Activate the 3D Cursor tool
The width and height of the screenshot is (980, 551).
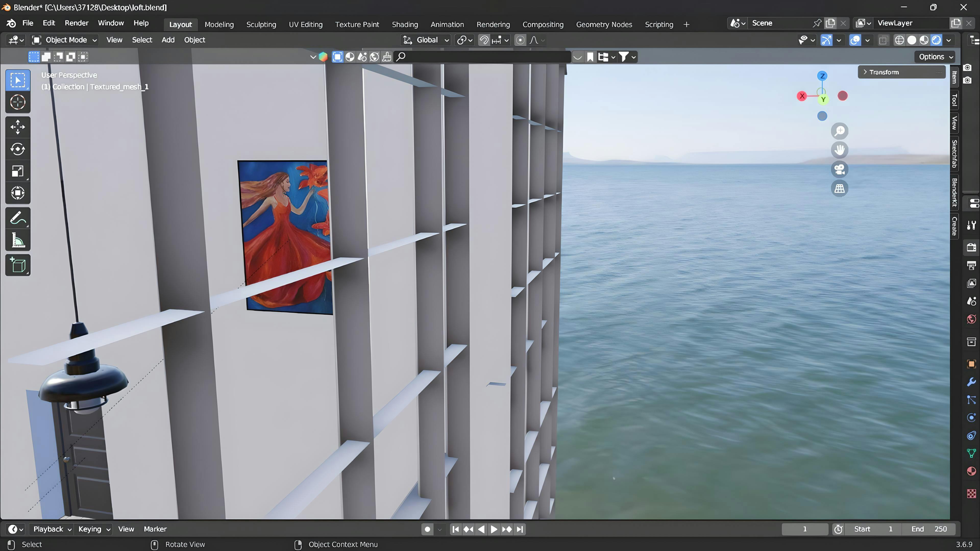point(18,102)
